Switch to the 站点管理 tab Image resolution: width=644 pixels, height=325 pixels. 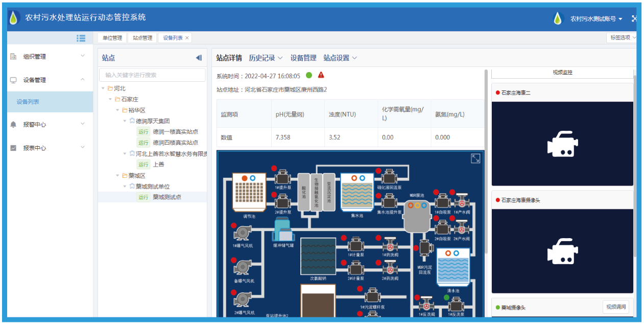(x=142, y=38)
